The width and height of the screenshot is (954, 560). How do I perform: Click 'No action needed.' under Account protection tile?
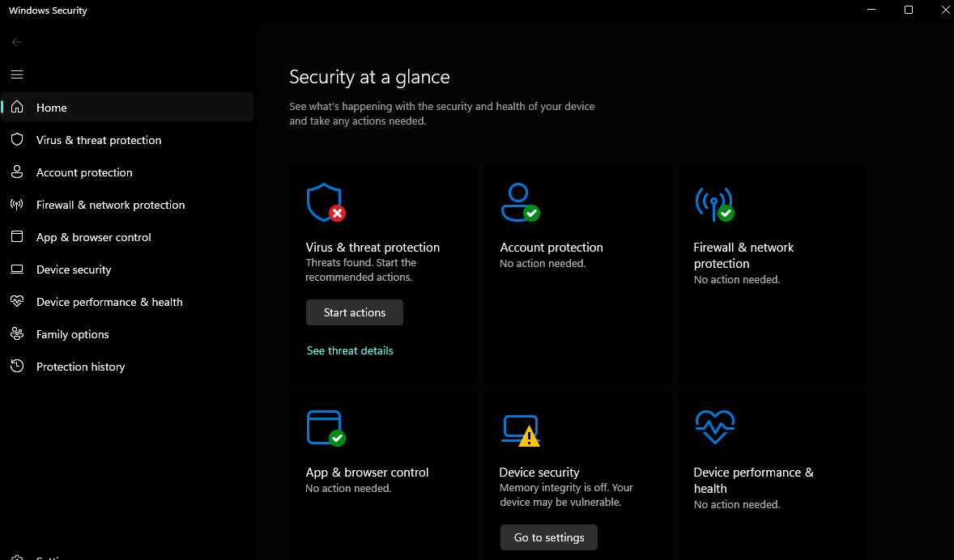point(543,263)
